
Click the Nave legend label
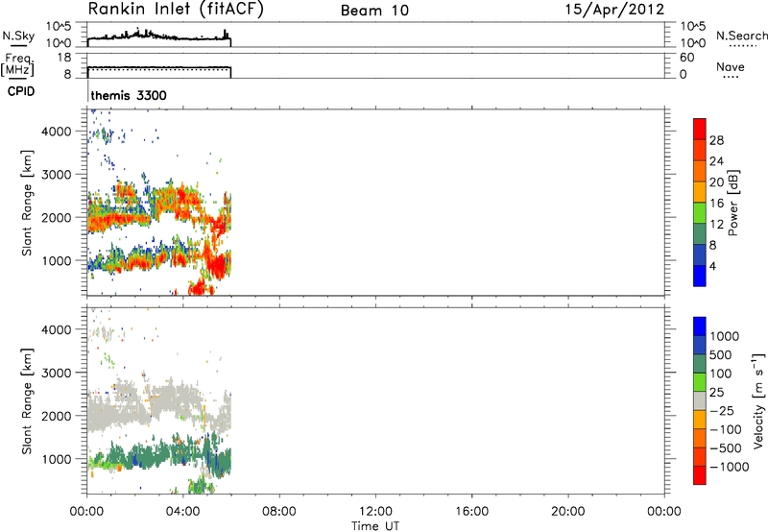click(x=731, y=66)
